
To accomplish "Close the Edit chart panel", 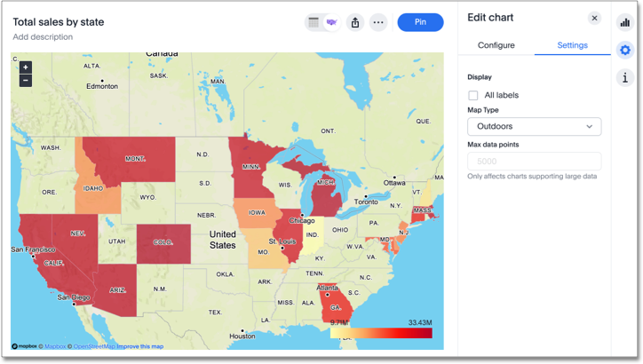I will 594,18.
